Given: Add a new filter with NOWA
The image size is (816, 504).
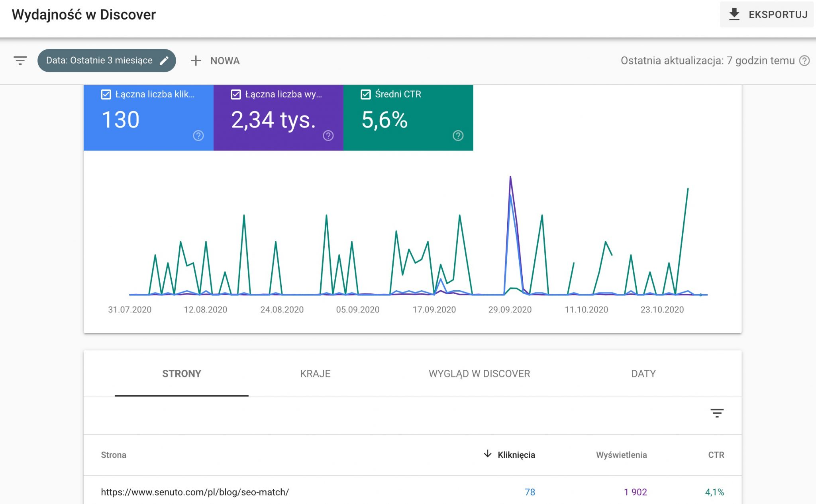Looking at the screenshot, I should (215, 61).
